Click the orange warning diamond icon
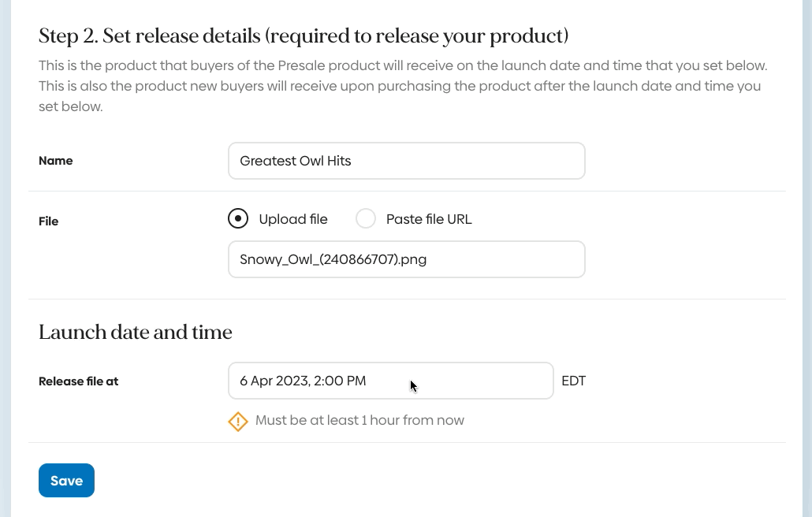Viewport: 812px width, 517px height. point(238,422)
